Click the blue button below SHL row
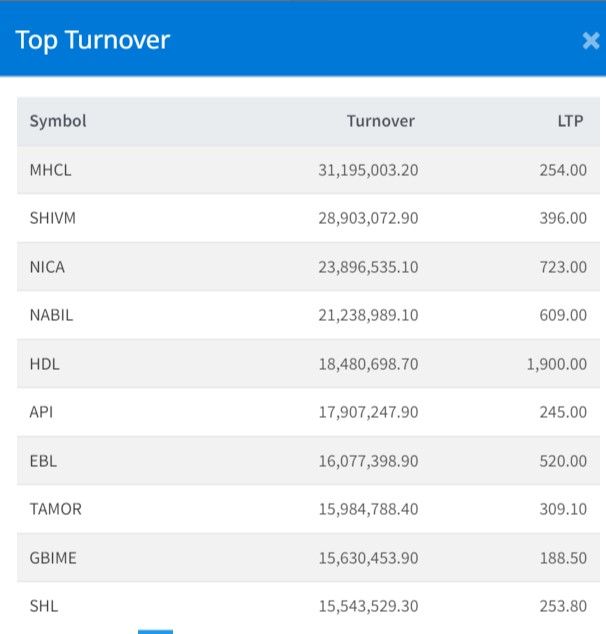The width and height of the screenshot is (606, 634). 155,631
